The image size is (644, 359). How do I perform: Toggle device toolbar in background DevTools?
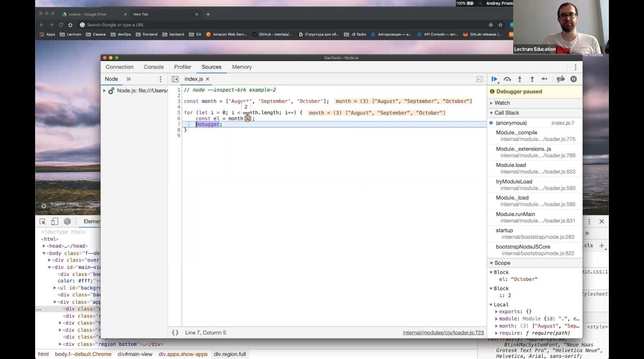pos(54,221)
